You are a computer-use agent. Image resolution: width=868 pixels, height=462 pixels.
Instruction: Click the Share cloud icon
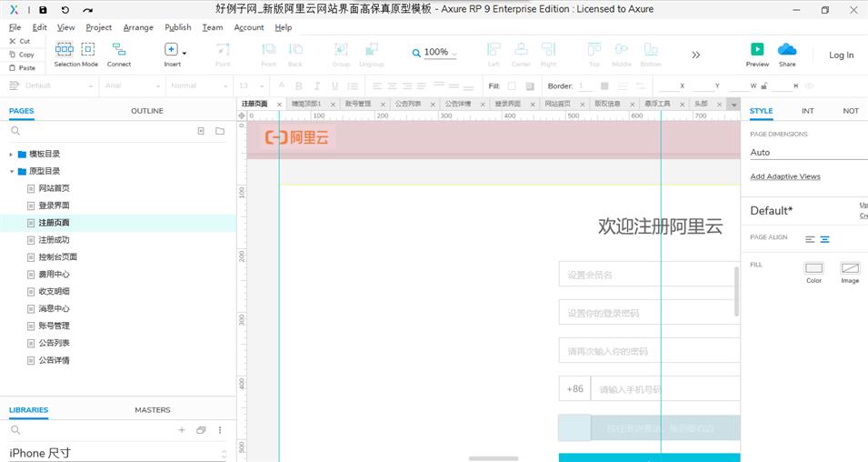(787, 49)
